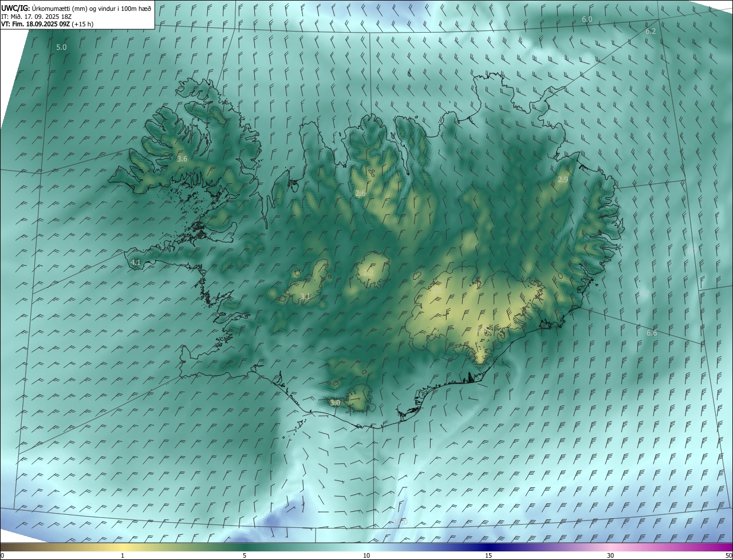This screenshot has height=560, width=733.
Task: Click the '3.6' value over the Westfjords
Action: 182,159
